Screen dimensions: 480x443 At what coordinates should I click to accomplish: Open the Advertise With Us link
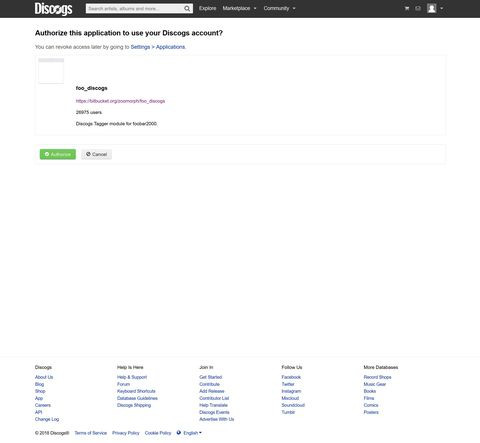point(217,419)
